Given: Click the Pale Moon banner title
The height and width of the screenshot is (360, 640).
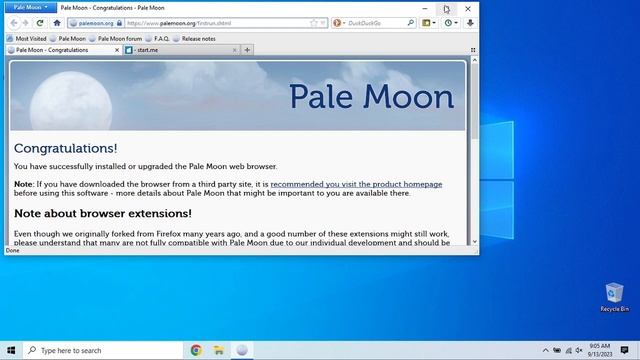Looking at the screenshot, I should (x=371, y=97).
